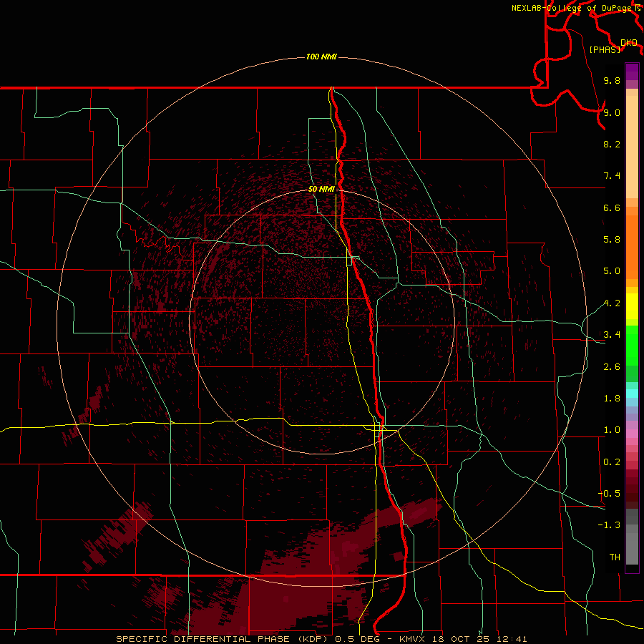Click the 2.6 scale value
The width and height of the screenshot is (644, 644).
tap(612, 367)
